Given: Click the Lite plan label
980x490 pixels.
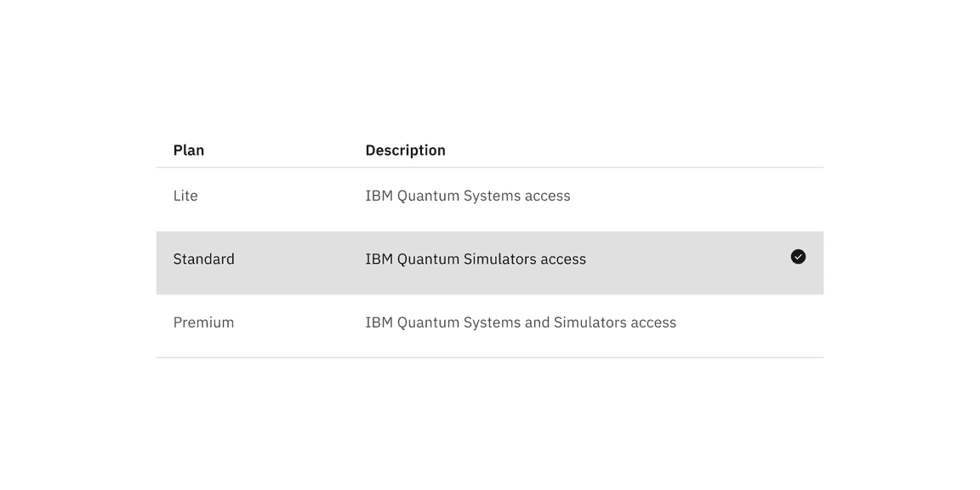Looking at the screenshot, I should [185, 196].
